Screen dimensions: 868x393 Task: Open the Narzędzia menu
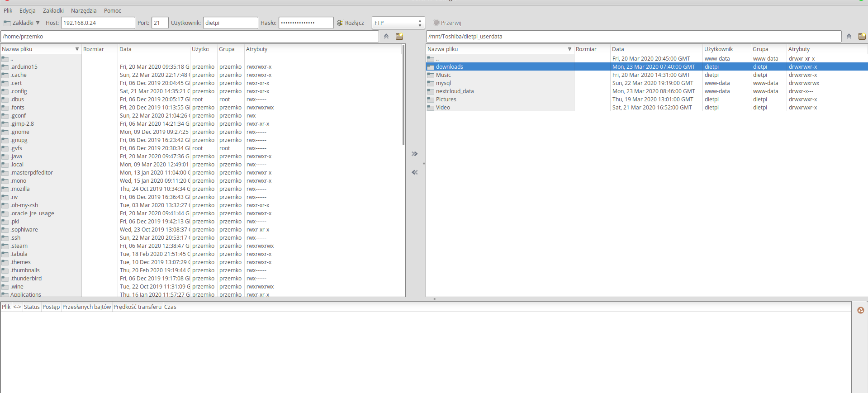[84, 10]
